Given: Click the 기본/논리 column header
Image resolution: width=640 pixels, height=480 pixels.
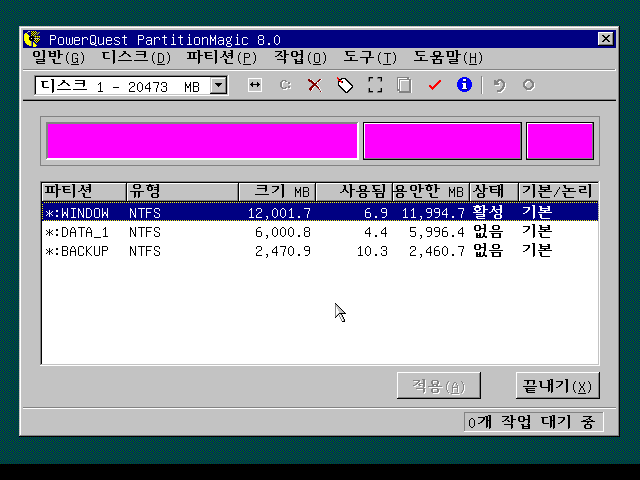Looking at the screenshot, I should 558,191.
